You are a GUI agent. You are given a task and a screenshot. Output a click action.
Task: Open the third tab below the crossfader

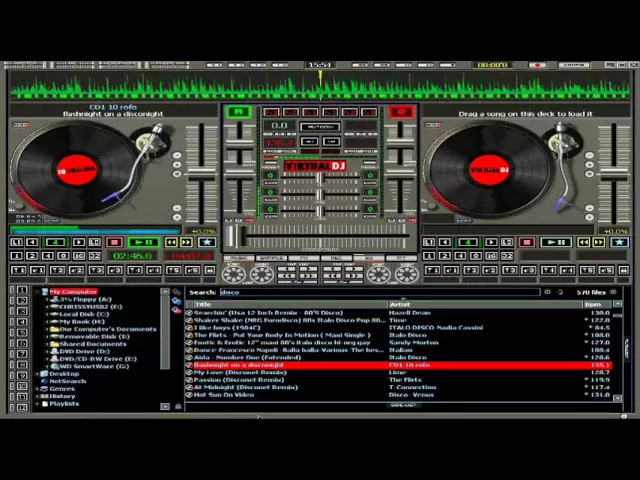pos(304,258)
